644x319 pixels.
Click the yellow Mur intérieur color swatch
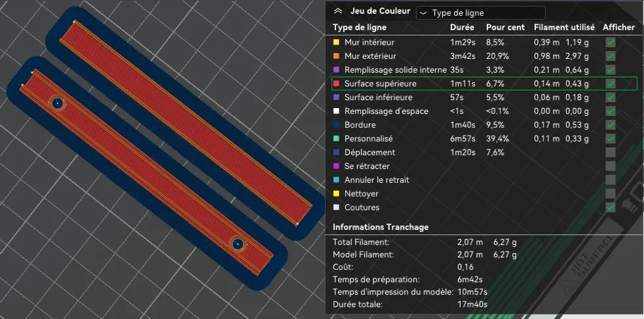[x=336, y=43]
